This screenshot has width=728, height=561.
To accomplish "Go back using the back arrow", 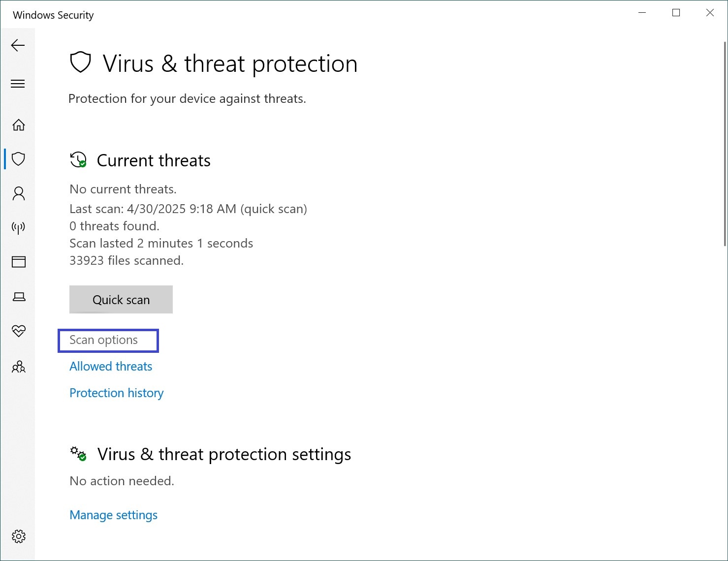I will 18,45.
